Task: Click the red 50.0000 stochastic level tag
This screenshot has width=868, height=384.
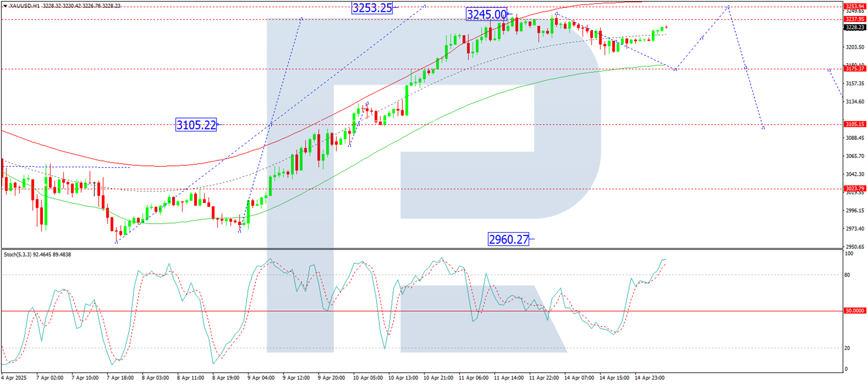Action: 855,311
